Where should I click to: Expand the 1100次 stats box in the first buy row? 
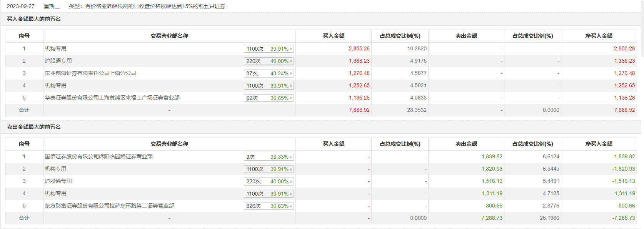tap(269, 49)
